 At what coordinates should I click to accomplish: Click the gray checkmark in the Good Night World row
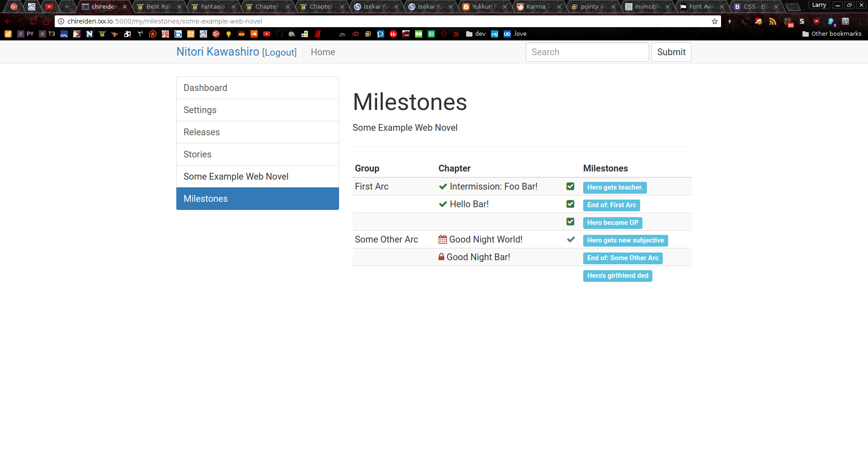[571, 239]
